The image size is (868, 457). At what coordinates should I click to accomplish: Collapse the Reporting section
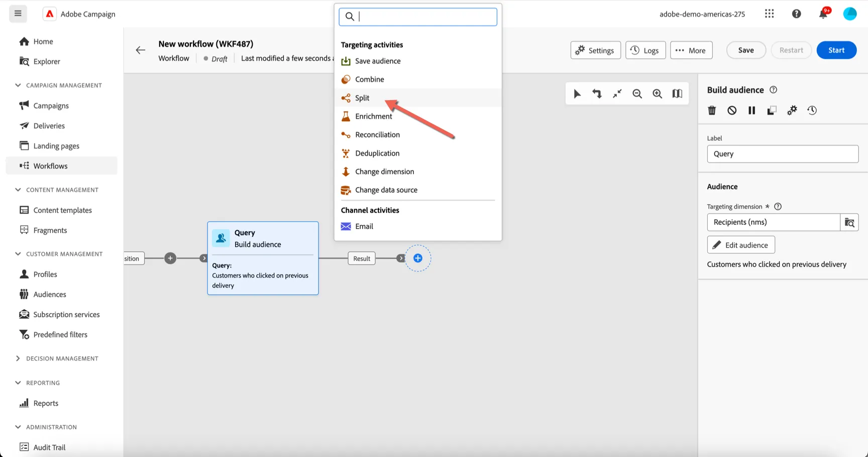tap(18, 383)
